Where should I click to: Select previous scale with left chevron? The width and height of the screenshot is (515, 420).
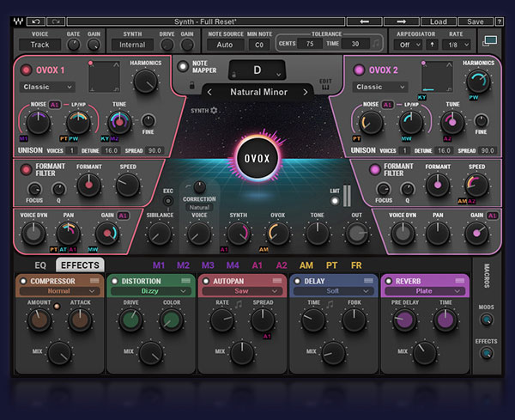coord(209,93)
